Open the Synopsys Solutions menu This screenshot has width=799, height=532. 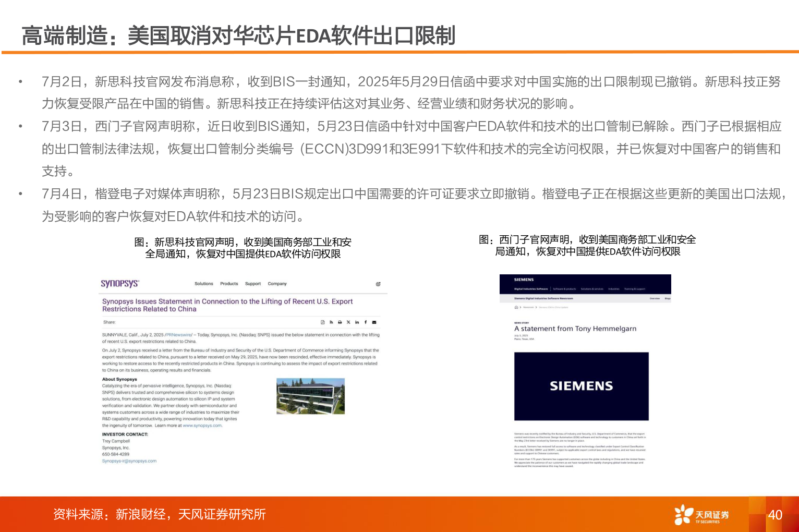click(x=204, y=284)
